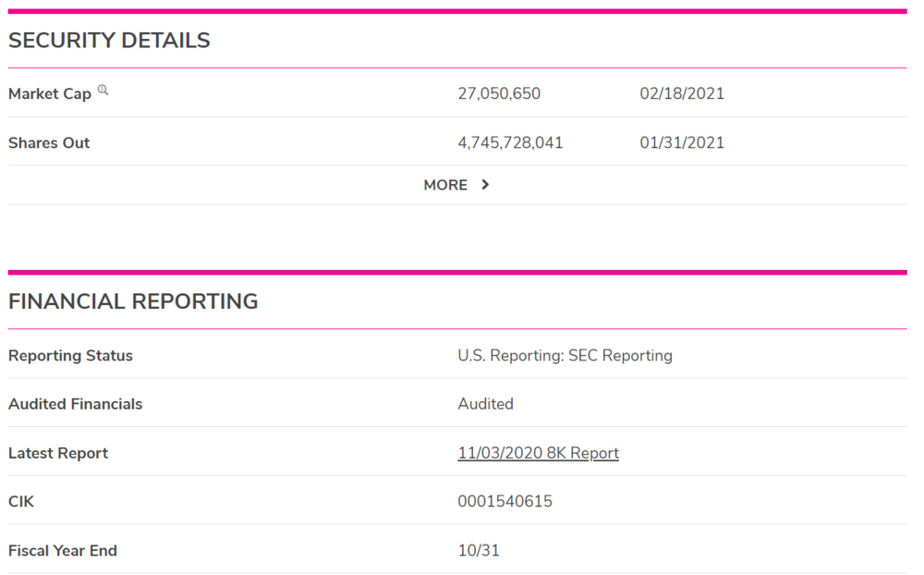Click the Fiscal Year End label
Screen dimensions: 924x575
pyautogui.click(x=63, y=551)
